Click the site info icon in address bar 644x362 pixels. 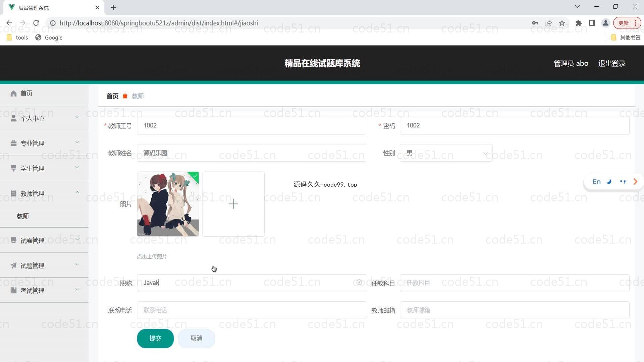coord(53,23)
